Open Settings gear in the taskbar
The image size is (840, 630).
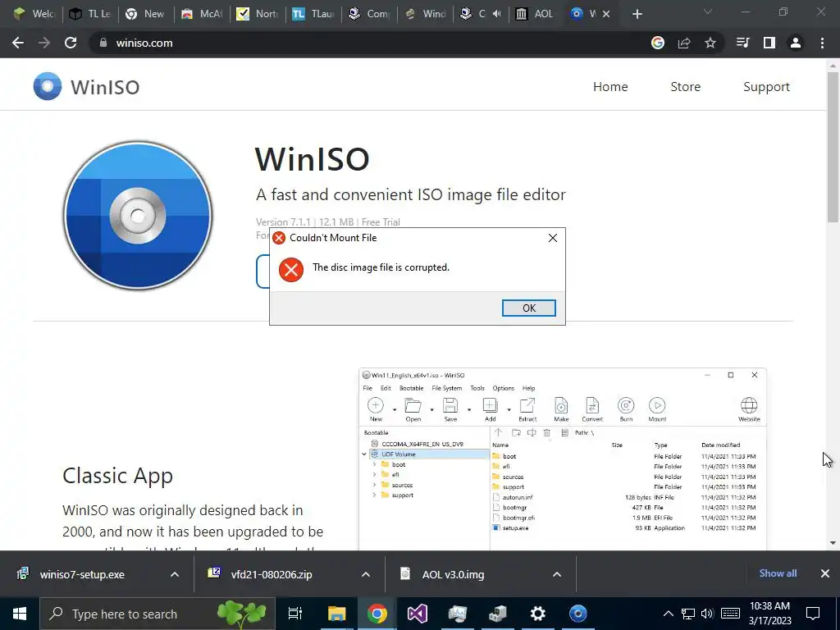point(537,614)
